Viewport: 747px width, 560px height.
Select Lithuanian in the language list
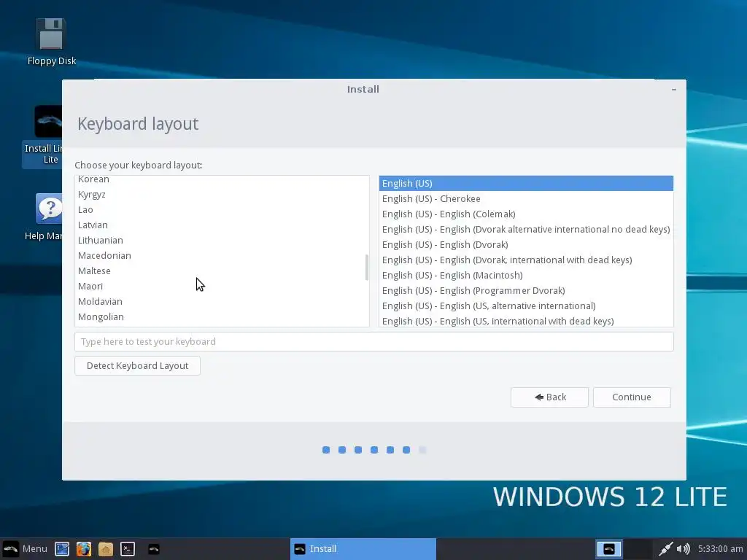(222, 240)
